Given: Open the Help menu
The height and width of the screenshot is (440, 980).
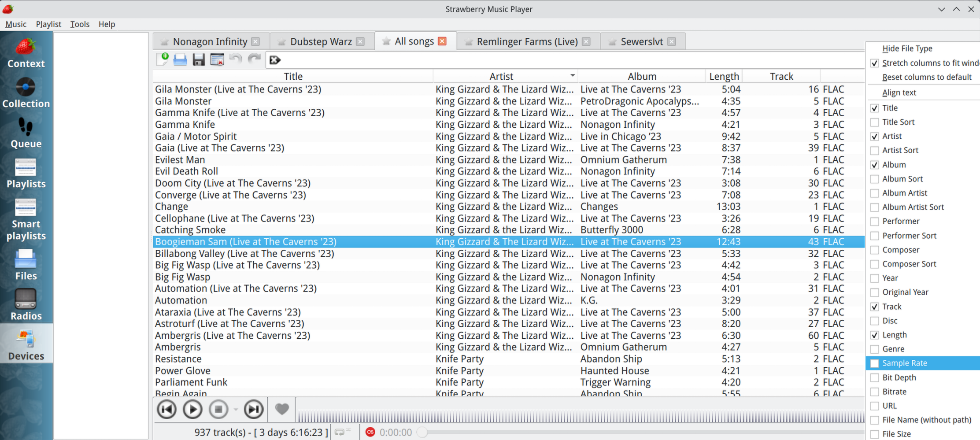Looking at the screenshot, I should point(107,24).
